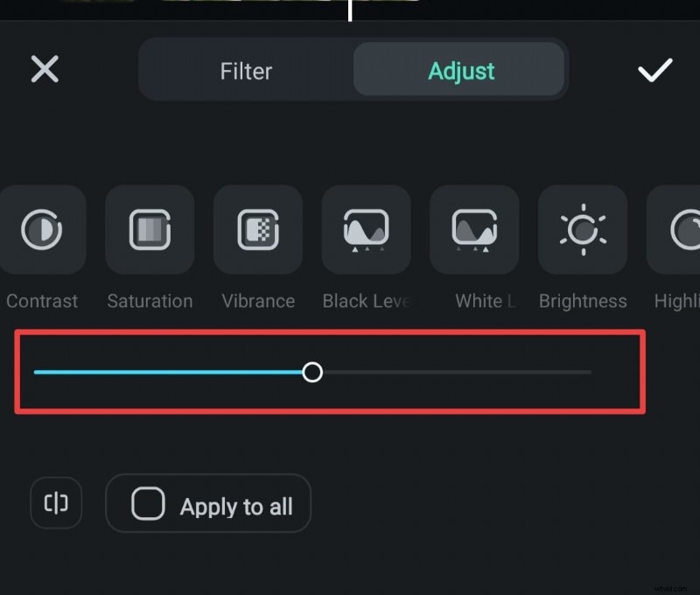Viewport: 700px width, 595px height.
Task: Switch to the Adjust tab
Action: pos(461,70)
